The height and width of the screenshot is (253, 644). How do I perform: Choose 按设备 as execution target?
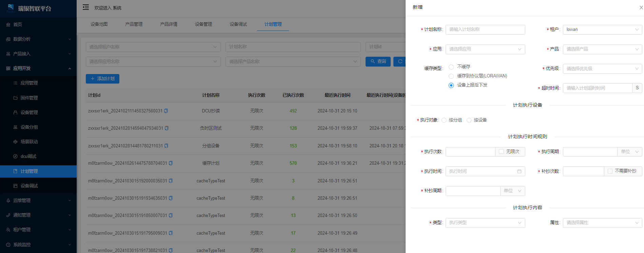click(x=469, y=120)
